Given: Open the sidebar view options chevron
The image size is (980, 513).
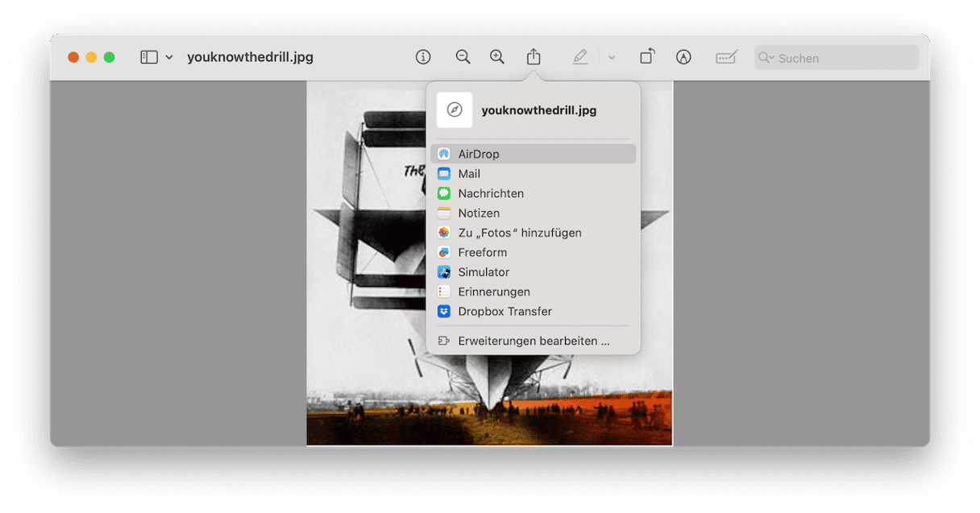Looking at the screenshot, I should click(169, 57).
